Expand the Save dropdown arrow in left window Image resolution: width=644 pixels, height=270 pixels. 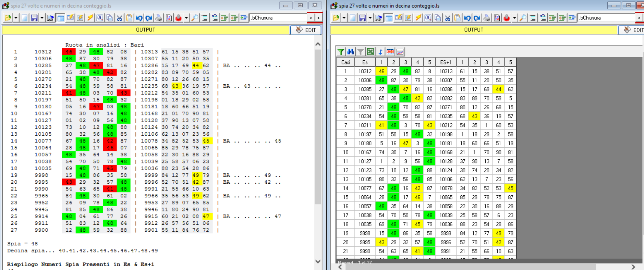(42, 18)
